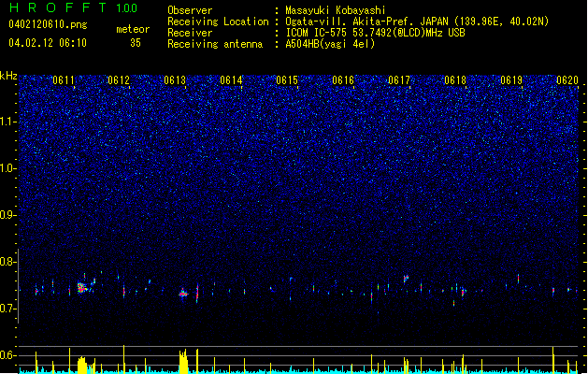Click the HROFFT 1.0.0 title text
588x374 pixels.
pos(74,7)
